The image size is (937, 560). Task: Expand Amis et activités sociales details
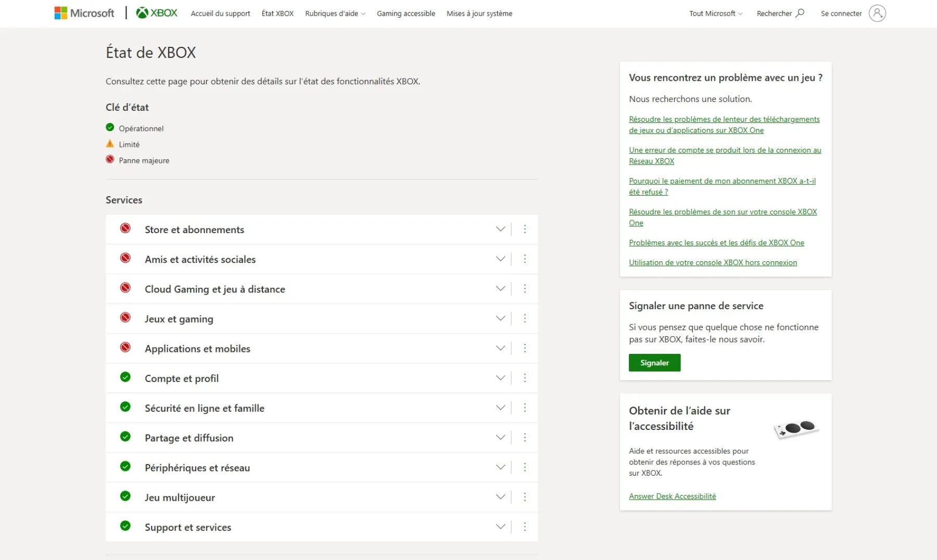tap(500, 259)
